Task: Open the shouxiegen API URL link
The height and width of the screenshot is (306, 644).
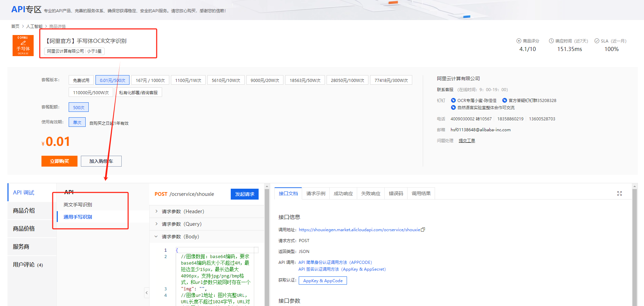Action: coord(359,230)
